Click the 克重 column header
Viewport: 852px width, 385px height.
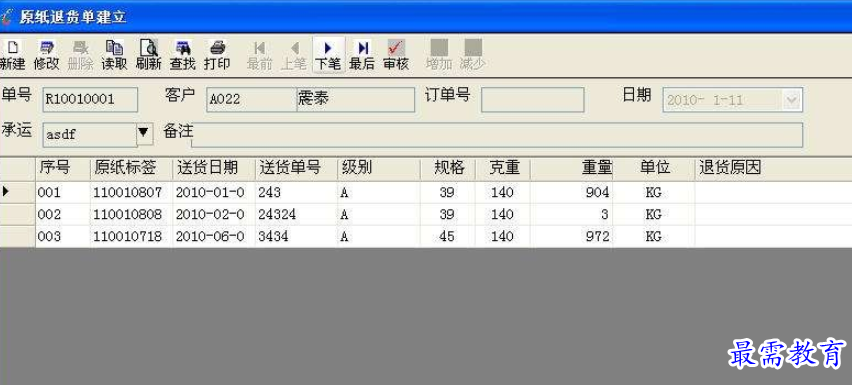coord(503,168)
